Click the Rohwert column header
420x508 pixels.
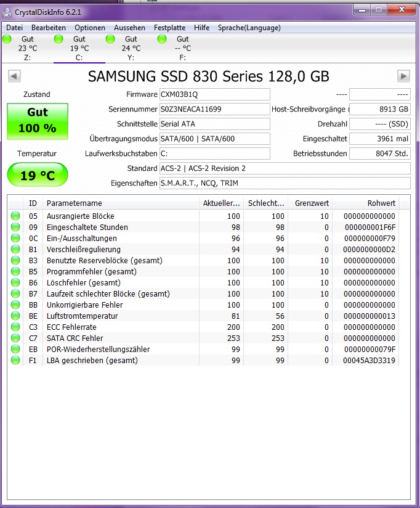(366, 203)
